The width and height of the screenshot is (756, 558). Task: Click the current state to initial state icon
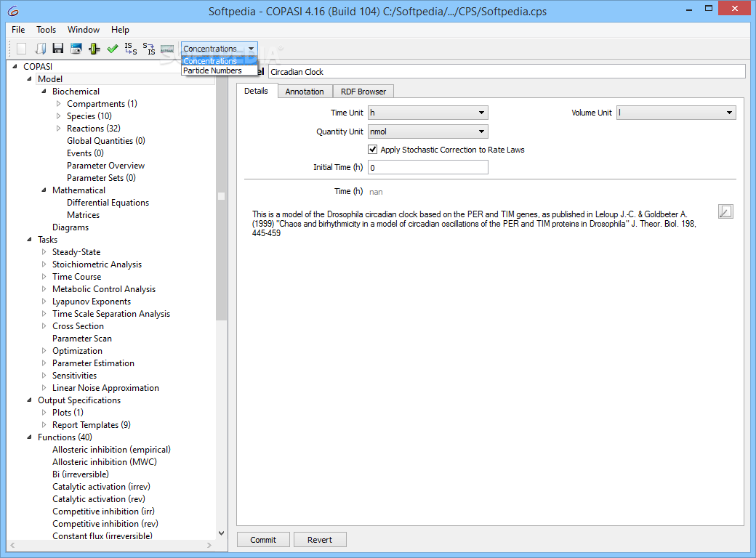click(x=149, y=49)
